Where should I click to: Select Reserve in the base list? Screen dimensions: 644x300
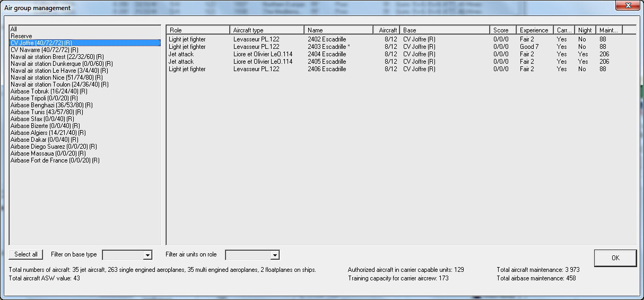[x=21, y=36]
